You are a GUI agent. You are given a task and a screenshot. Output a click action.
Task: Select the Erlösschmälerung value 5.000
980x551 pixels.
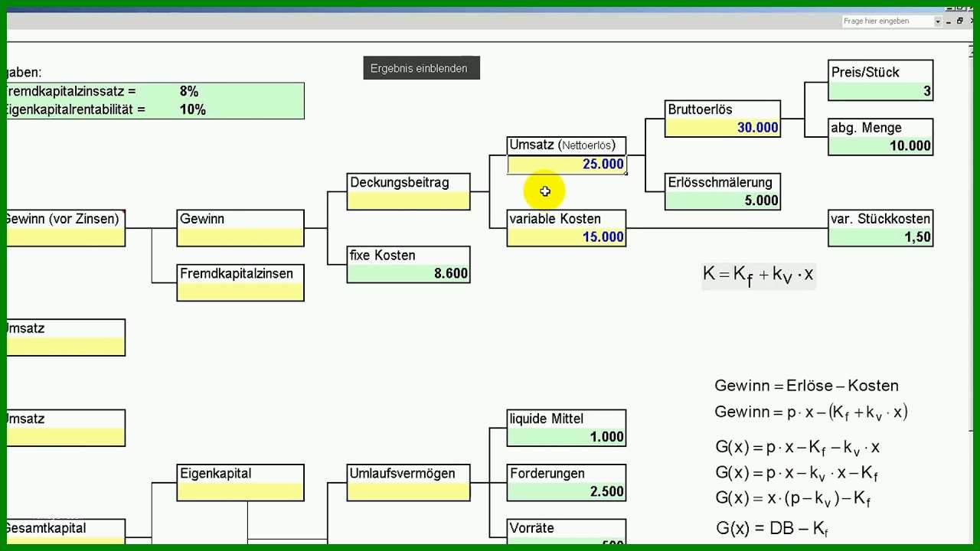pyautogui.click(x=723, y=201)
